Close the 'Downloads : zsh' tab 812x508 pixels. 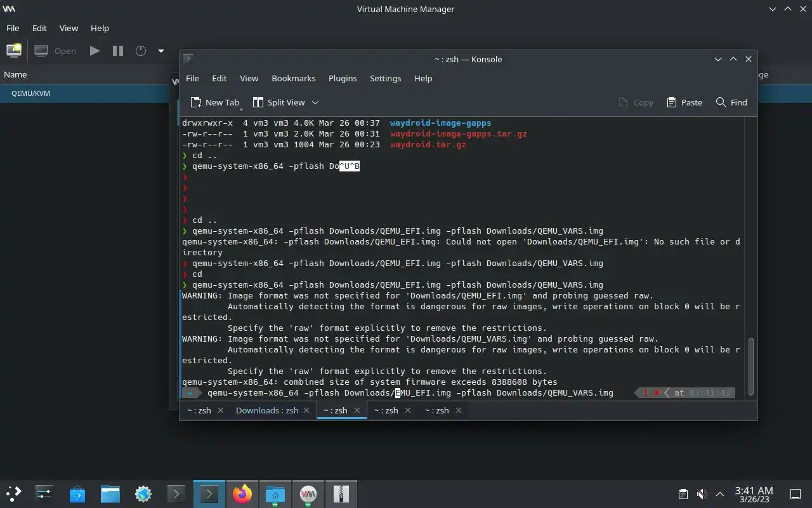[306, 410]
